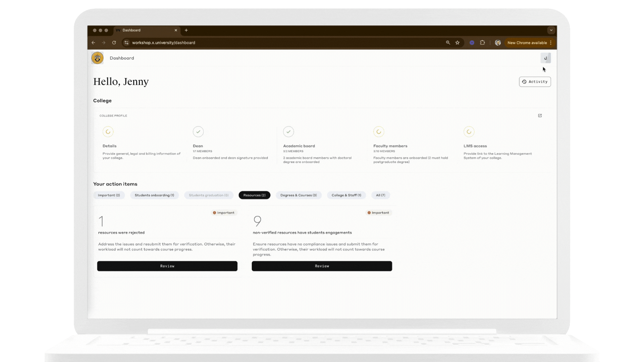Click Details progress status icon
The width and height of the screenshot is (644, 362).
click(x=108, y=132)
